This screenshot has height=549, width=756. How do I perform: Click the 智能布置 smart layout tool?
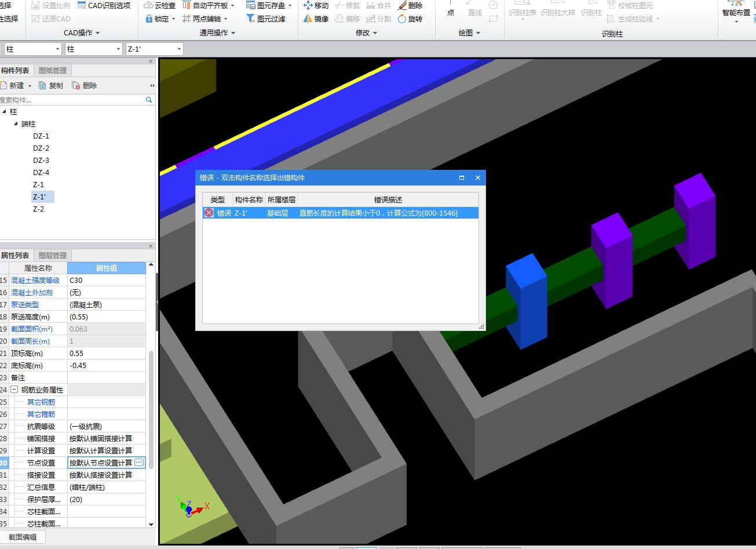click(736, 10)
